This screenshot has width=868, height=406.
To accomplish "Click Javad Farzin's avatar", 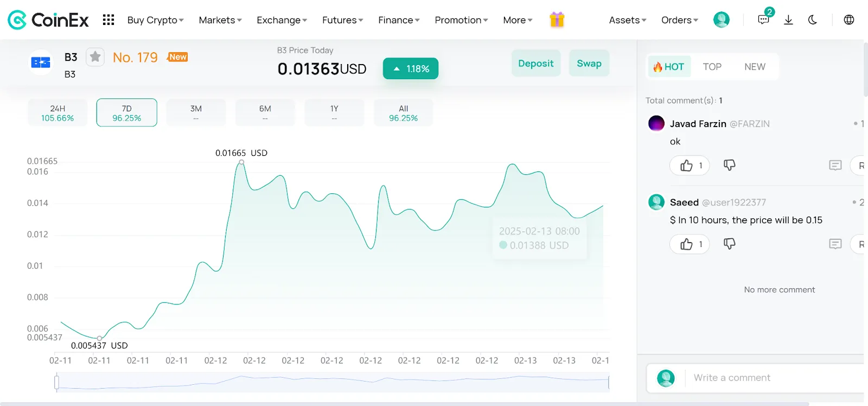I will [656, 123].
